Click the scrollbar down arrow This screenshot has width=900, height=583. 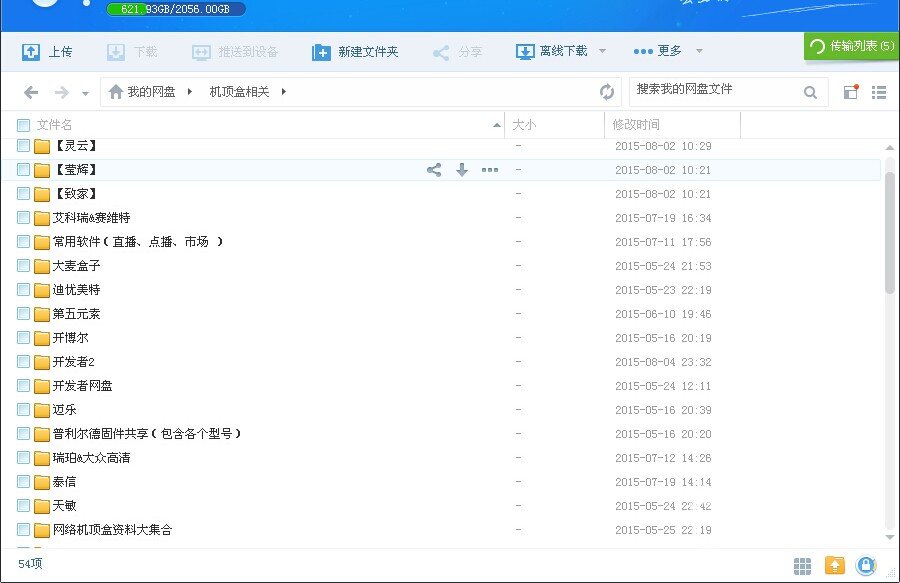point(890,538)
